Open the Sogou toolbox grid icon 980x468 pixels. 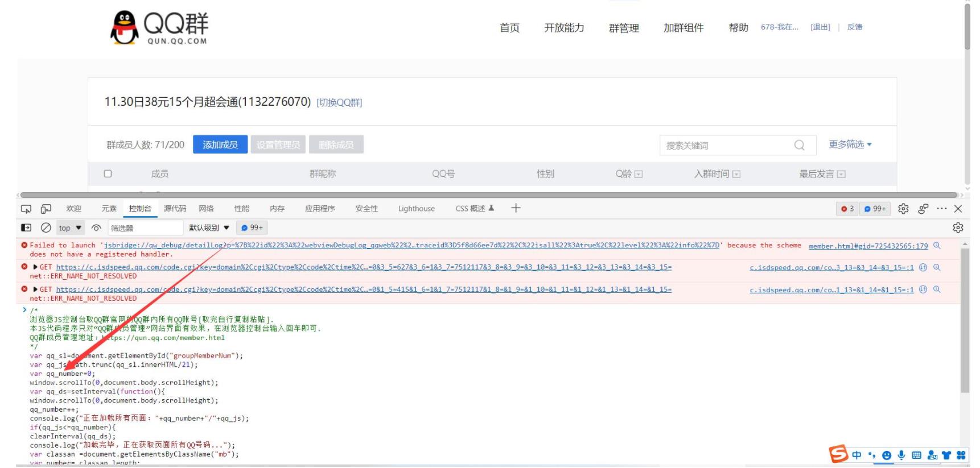tap(961, 455)
